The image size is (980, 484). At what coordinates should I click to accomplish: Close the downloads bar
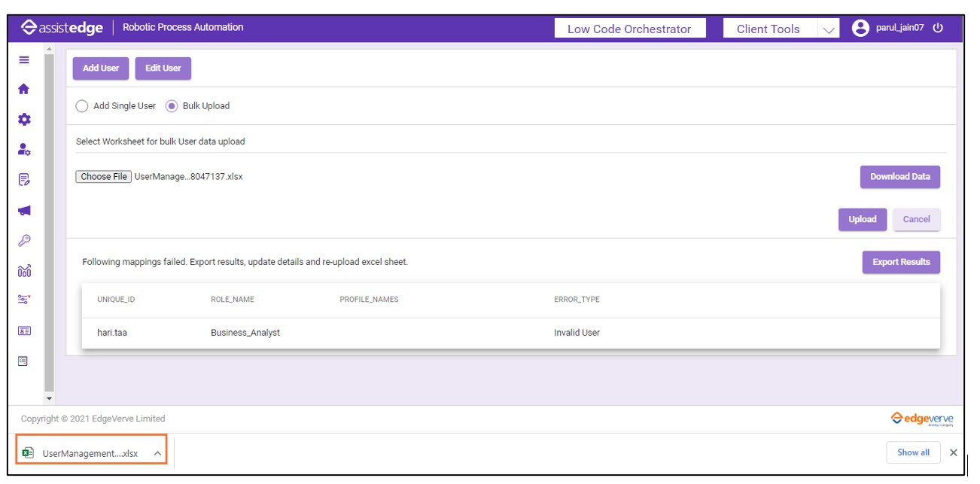(x=953, y=452)
